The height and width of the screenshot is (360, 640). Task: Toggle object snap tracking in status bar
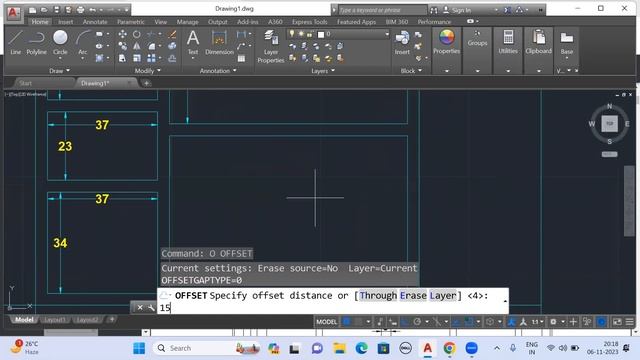(x=456, y=322)
